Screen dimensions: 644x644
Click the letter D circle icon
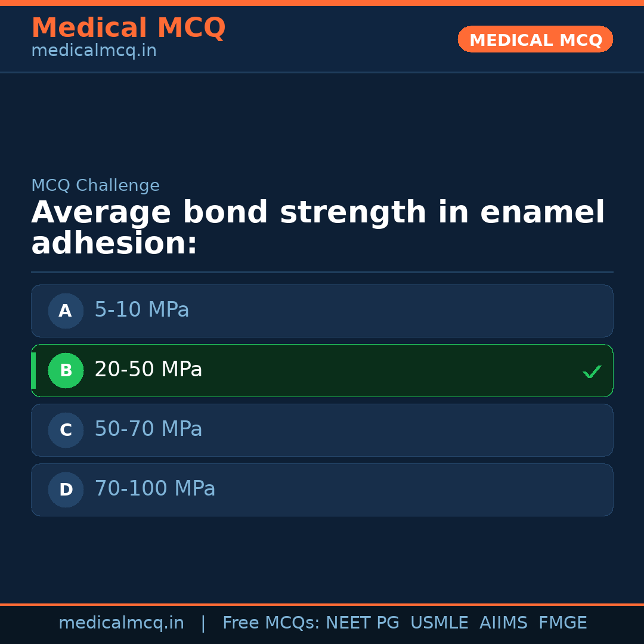click(x=66, y=490)
